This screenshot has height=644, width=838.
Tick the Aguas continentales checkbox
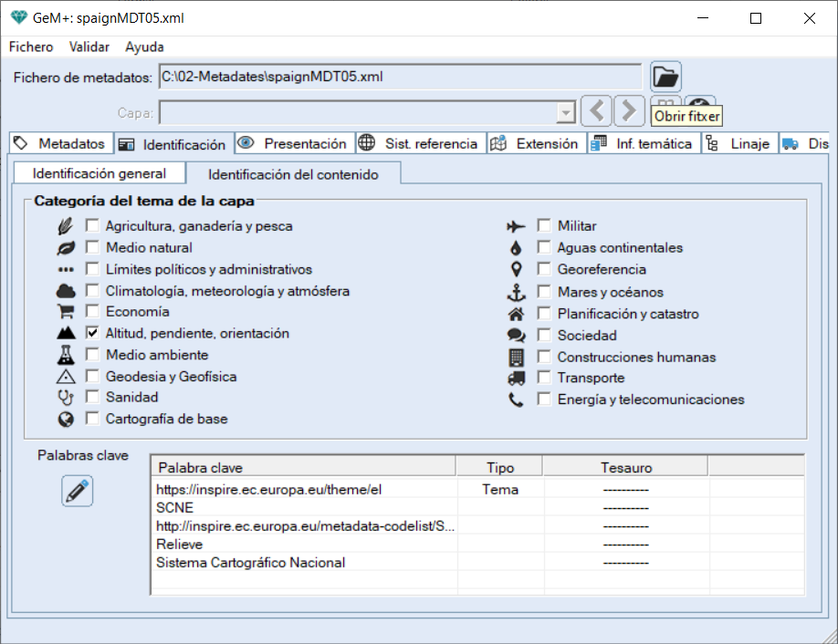(544, 247)
